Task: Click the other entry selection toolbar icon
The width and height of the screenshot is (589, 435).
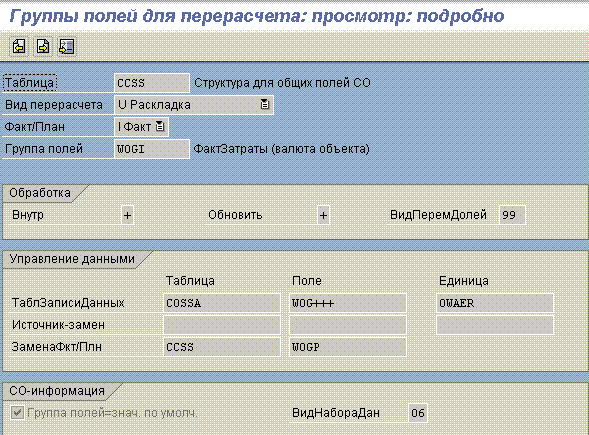Action: click(x=66, y=47)
